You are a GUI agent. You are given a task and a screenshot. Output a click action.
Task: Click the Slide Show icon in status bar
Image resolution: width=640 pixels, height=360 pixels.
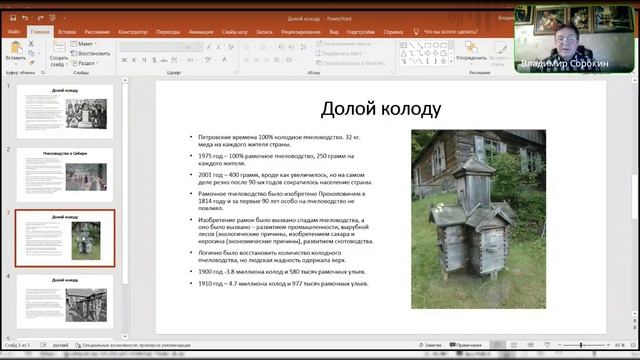pos(547,345)
